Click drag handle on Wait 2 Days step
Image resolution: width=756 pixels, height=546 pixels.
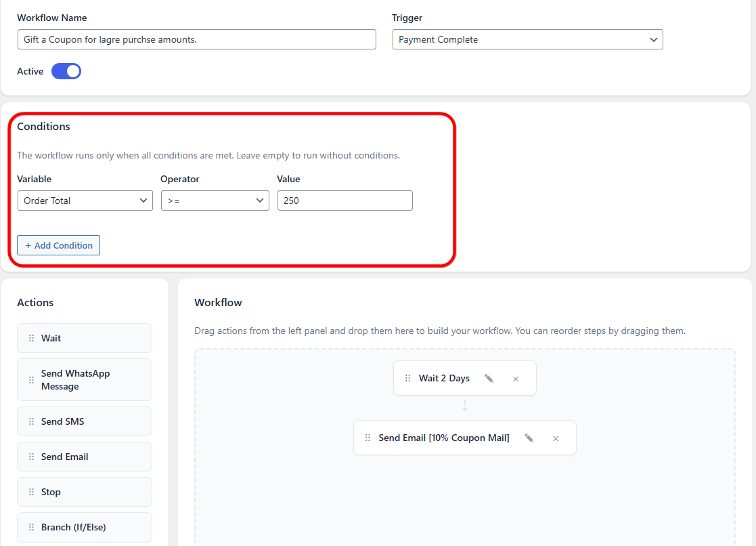(x=407, y=378)
